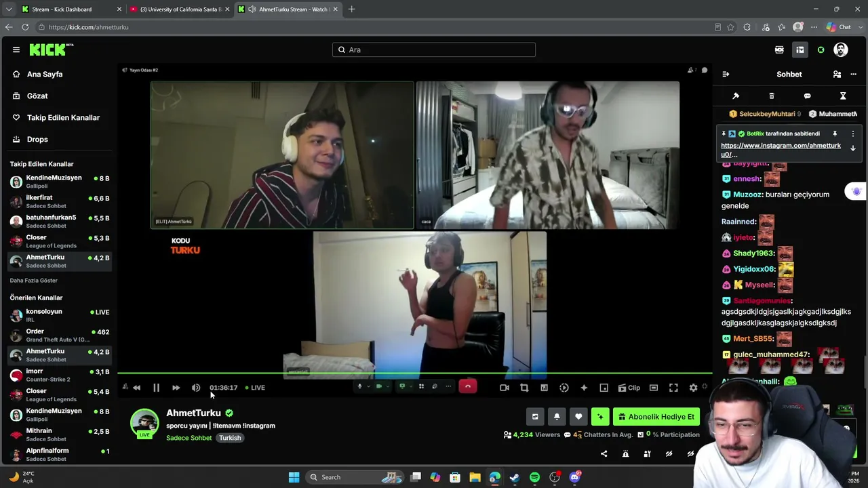The image size is (868, 488).
Task: Toggle picture-in-picture icon on the player bar
Action: pyautogui.click(x=604, y=388)
